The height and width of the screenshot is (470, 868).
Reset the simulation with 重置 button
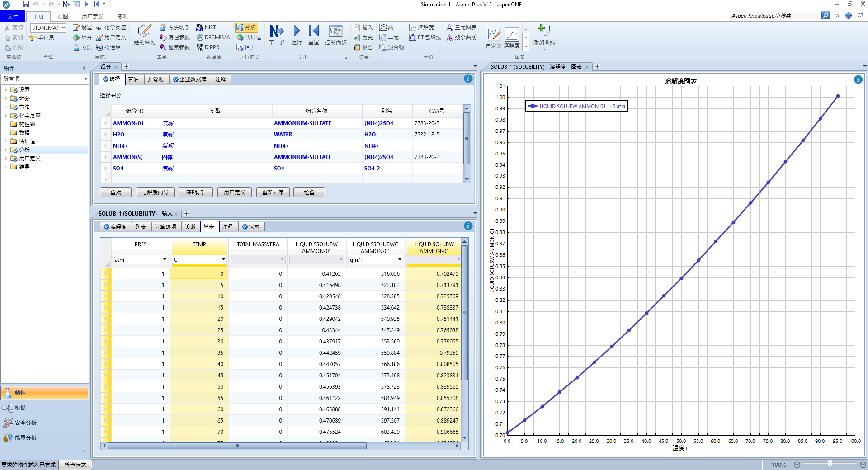[314, 35]
